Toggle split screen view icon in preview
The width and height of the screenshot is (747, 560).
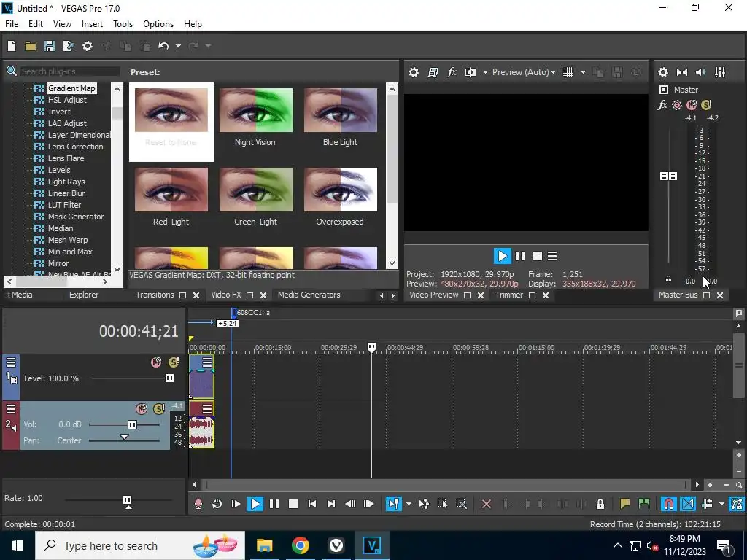(x=471, y=72)
